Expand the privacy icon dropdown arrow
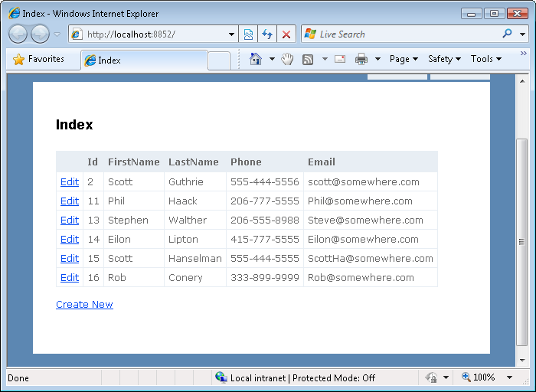This screenshot has height=392, width=536. coord(446,377)
